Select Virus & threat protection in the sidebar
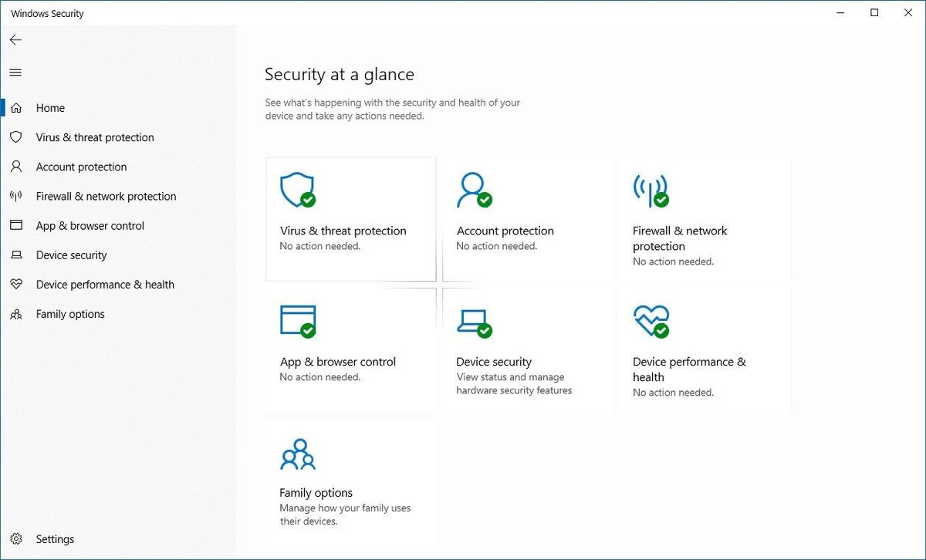 coord(94,137)
